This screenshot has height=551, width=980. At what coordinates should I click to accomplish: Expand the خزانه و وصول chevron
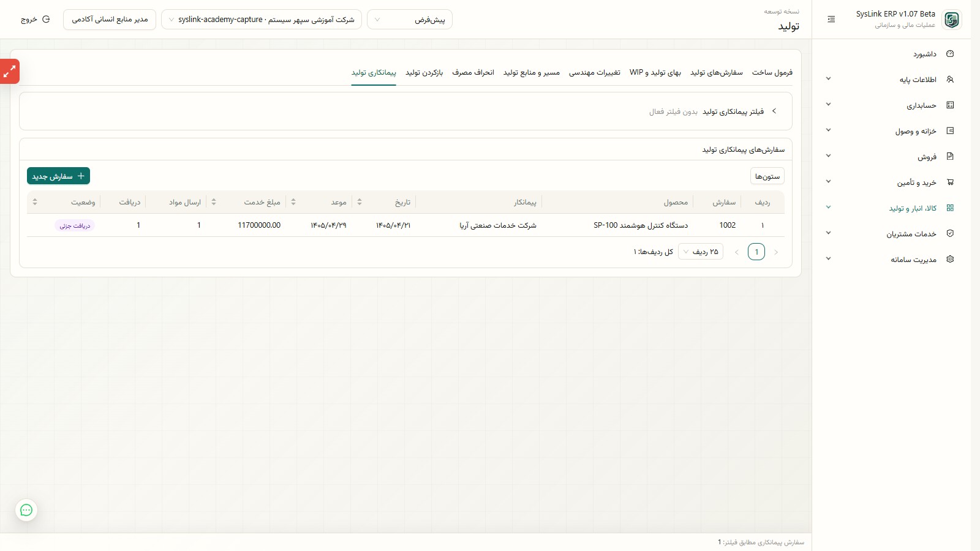[828, 130]
